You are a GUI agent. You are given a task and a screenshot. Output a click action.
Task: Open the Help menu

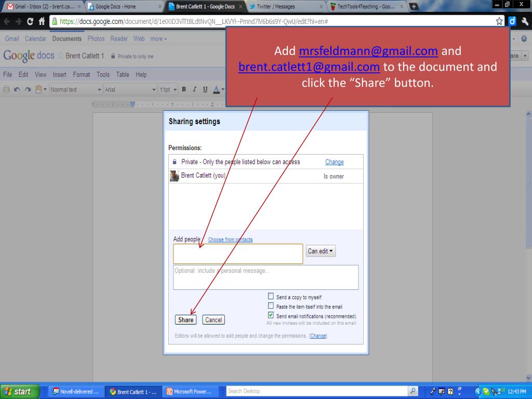pos(141,74)
